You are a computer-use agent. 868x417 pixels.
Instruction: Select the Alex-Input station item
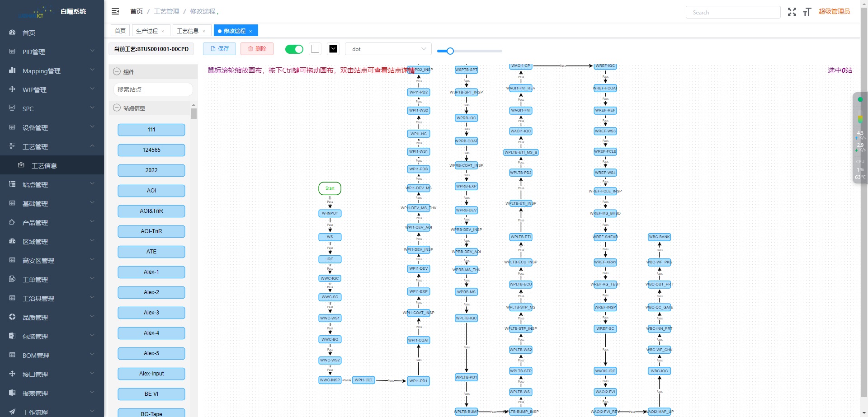tap(151, 374)
